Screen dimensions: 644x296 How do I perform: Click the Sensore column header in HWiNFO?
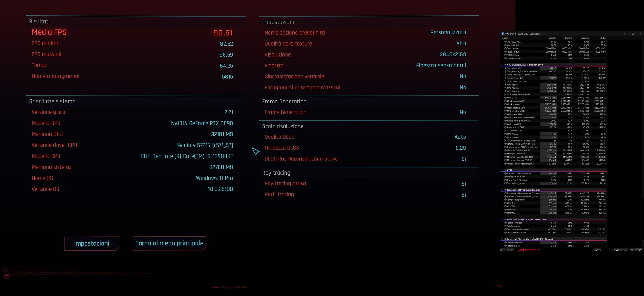tap(520, 38)
